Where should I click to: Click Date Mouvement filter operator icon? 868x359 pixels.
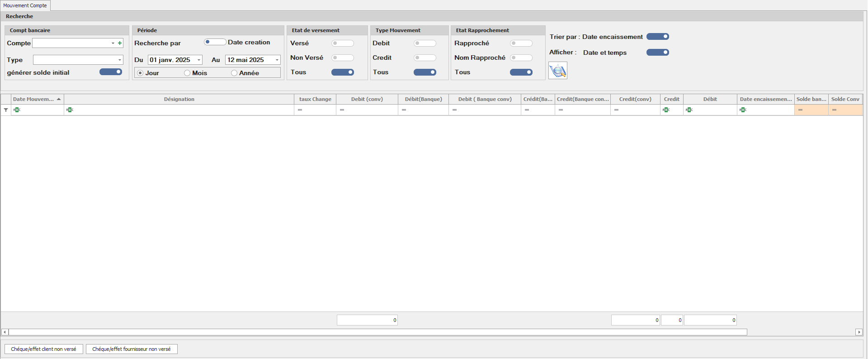click(x=17, y=110)
